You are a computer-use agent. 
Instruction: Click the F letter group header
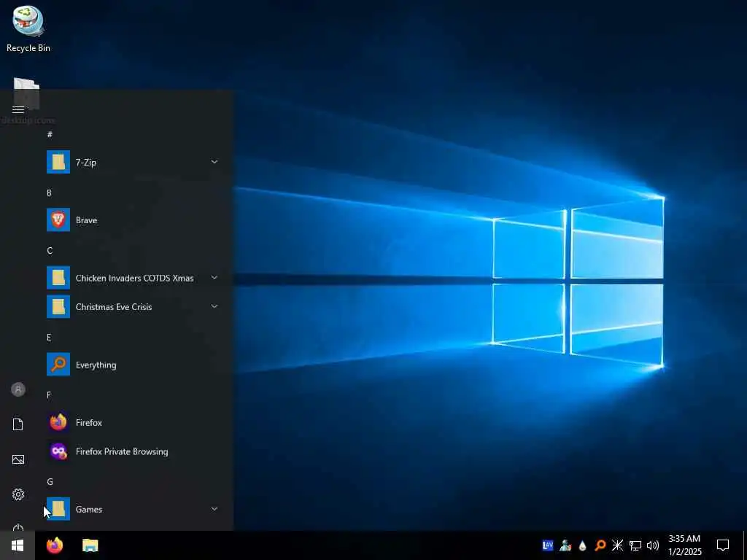(49, 394)
